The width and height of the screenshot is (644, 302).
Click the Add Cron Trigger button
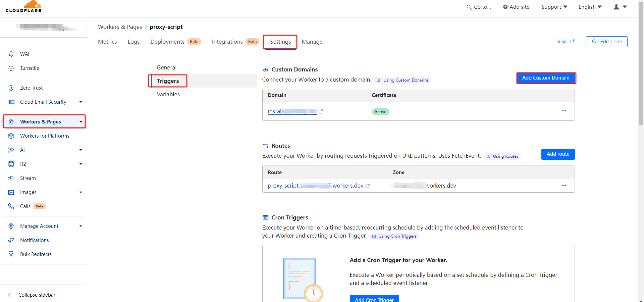(x=374, y=299)
